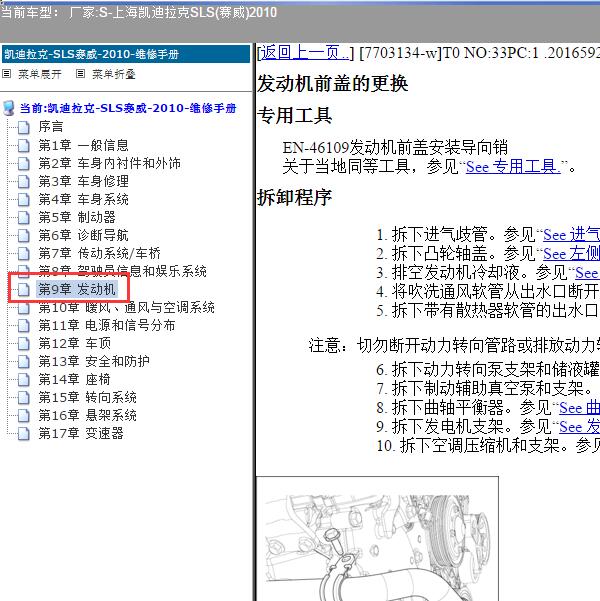Open chapter 第10章 暖风、通风与空调系统
The image size is (600, 601).
pos(127,307)
